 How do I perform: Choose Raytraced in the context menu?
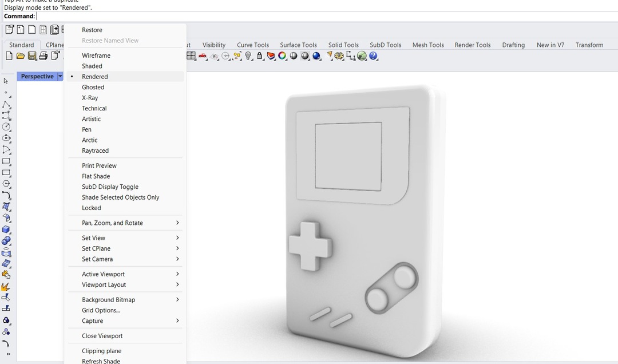pos(125,151)
